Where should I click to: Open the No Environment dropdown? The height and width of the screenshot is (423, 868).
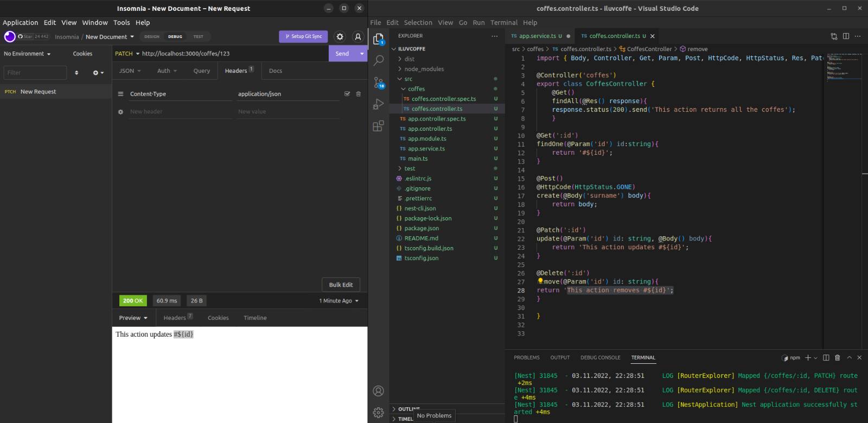coord(27,54)
